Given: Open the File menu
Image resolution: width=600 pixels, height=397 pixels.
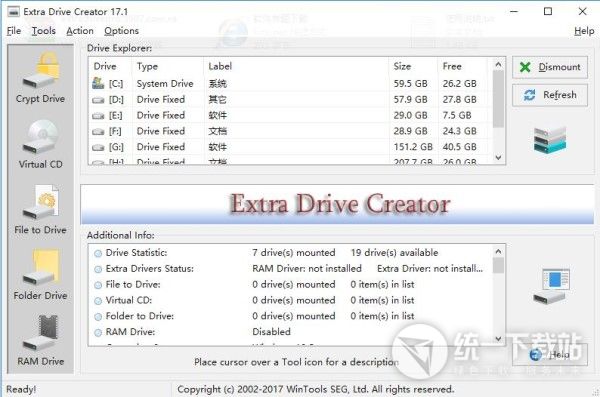Looking at the screenshot, I should click(x=14, y=31).
